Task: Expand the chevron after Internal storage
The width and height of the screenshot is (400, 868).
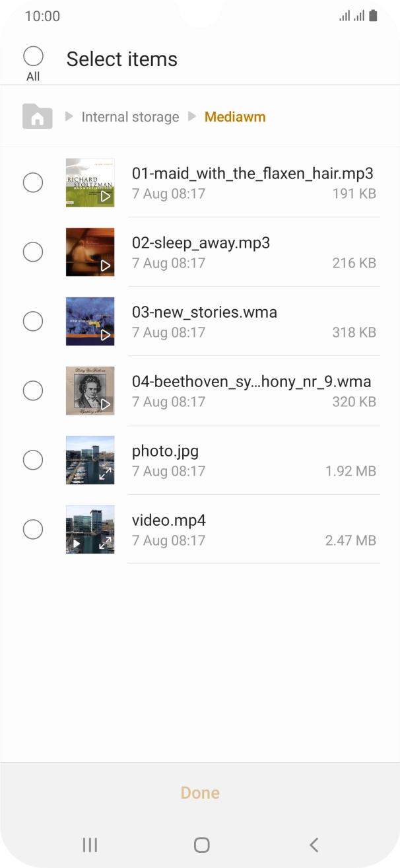Action: 191,116
